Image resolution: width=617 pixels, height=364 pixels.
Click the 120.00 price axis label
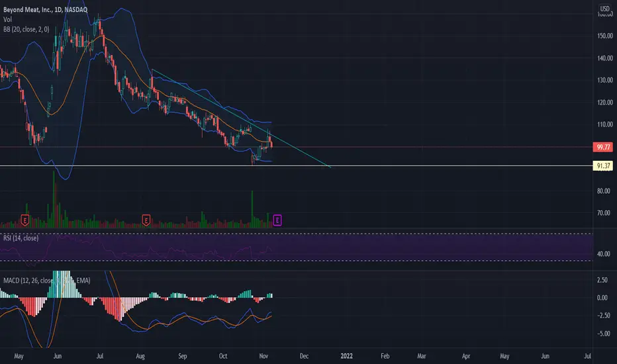click(x=605, y=103)
